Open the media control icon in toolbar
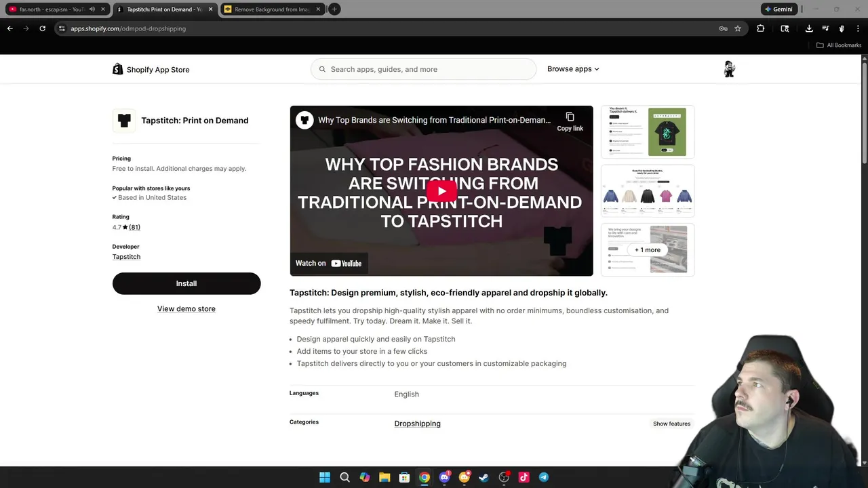This screenshot has width=868, height=488. 825,28
